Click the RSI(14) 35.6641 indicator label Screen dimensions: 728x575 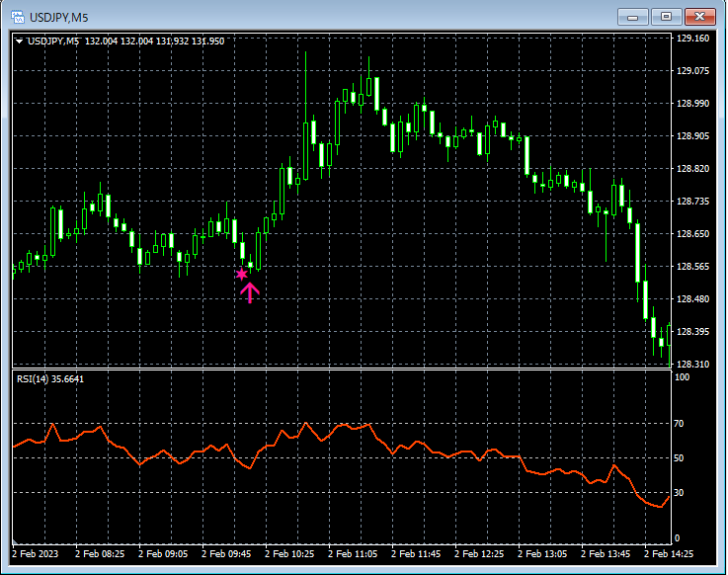coord(50,379)
